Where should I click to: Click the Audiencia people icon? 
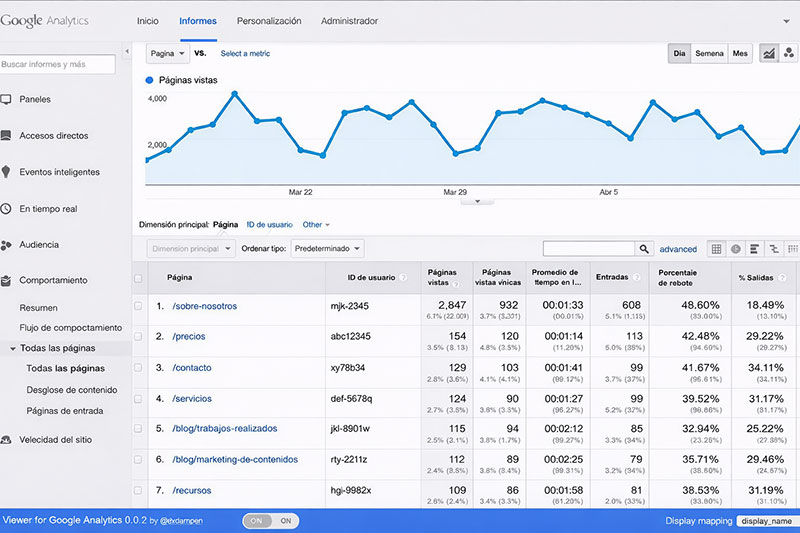tap(6, 245)
